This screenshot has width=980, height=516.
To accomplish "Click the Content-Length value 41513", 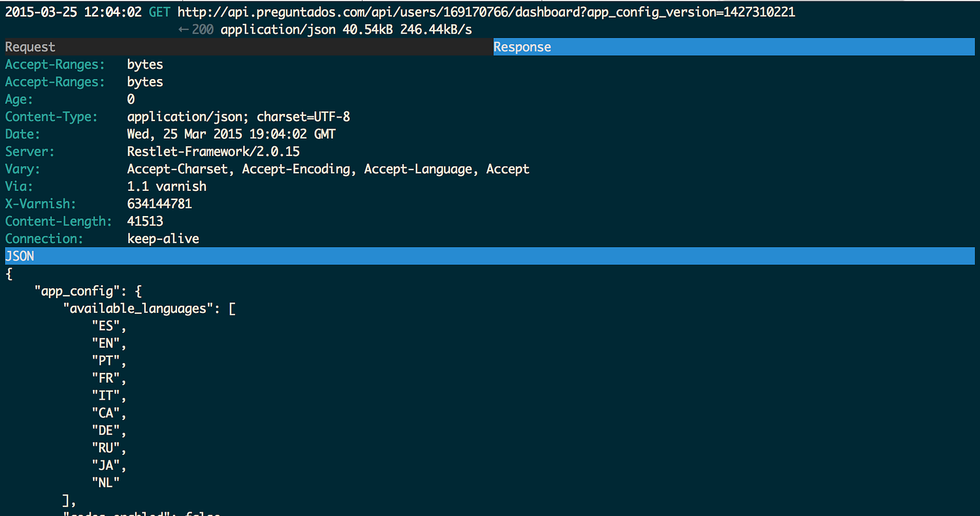I will tap(145, 221).
